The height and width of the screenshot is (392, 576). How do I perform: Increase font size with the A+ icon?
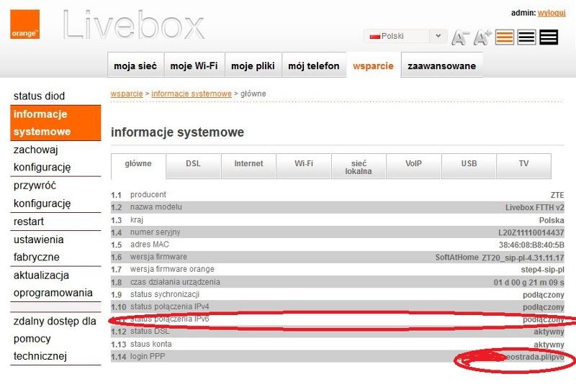pyautogui.click(x=482, y=37)
